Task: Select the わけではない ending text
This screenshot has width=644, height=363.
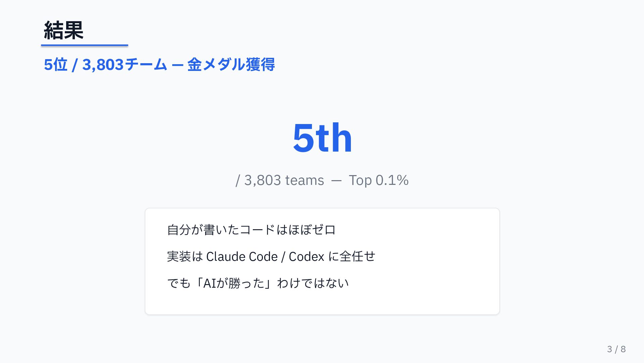Action: coord(313,283)
